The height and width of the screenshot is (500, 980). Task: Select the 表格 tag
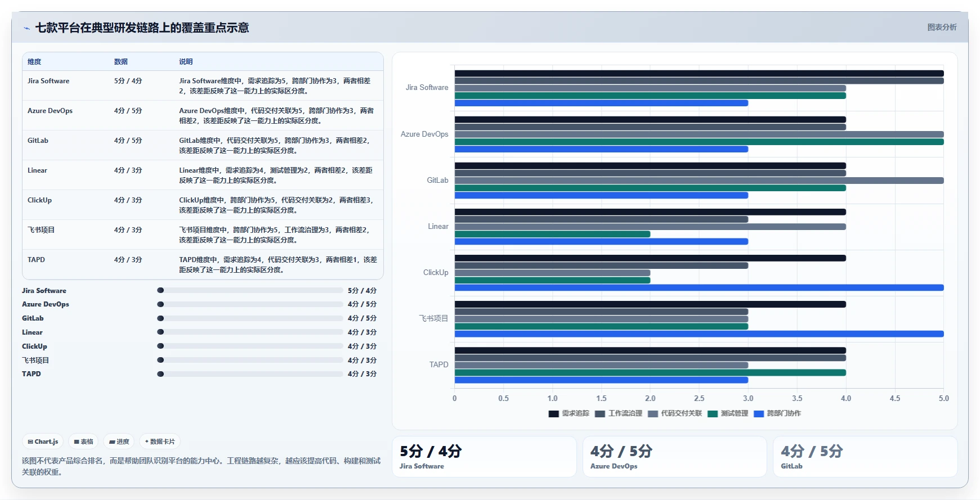pyautogui.click(x=83, y=442)
